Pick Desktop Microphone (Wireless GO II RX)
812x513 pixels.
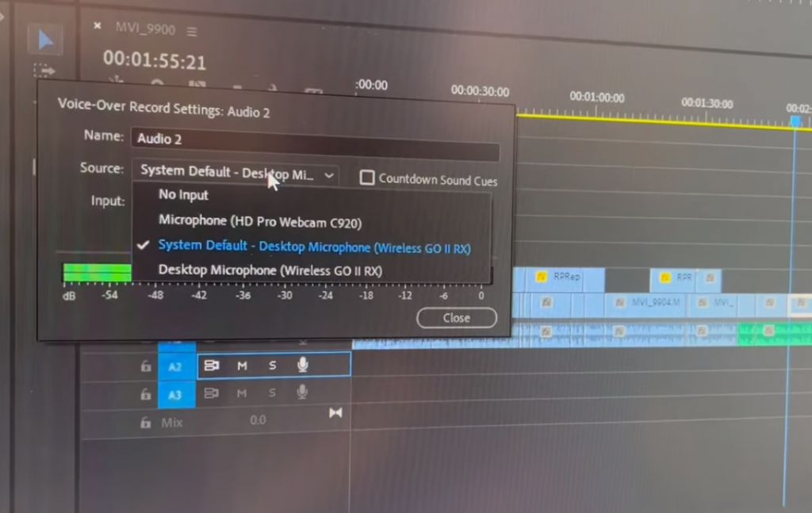(x=270, y=270)
